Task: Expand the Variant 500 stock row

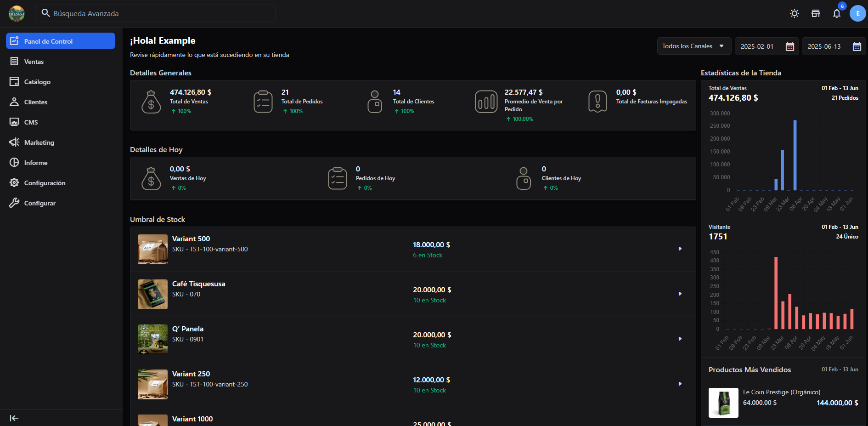Action: [x=680, y=249]
